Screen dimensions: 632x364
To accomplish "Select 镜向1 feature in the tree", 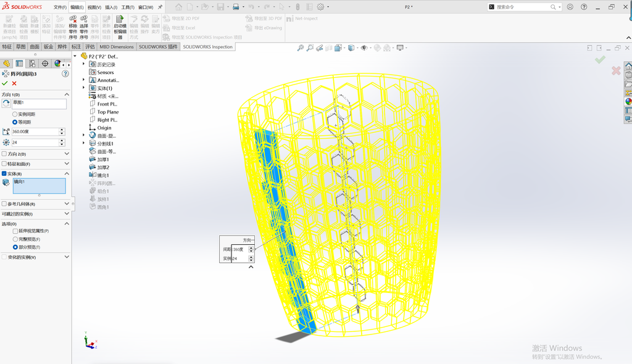I will (103, 175).
